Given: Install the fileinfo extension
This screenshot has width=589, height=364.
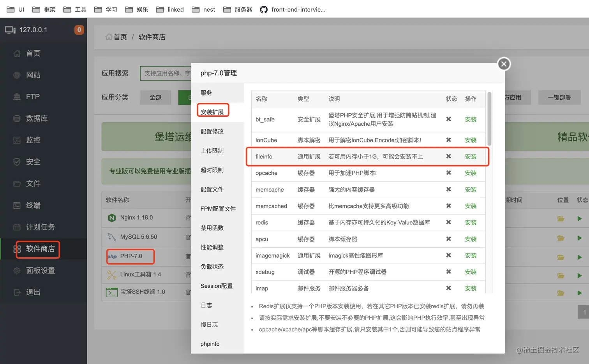Looking at the screenshot, I should pos(471,157).
